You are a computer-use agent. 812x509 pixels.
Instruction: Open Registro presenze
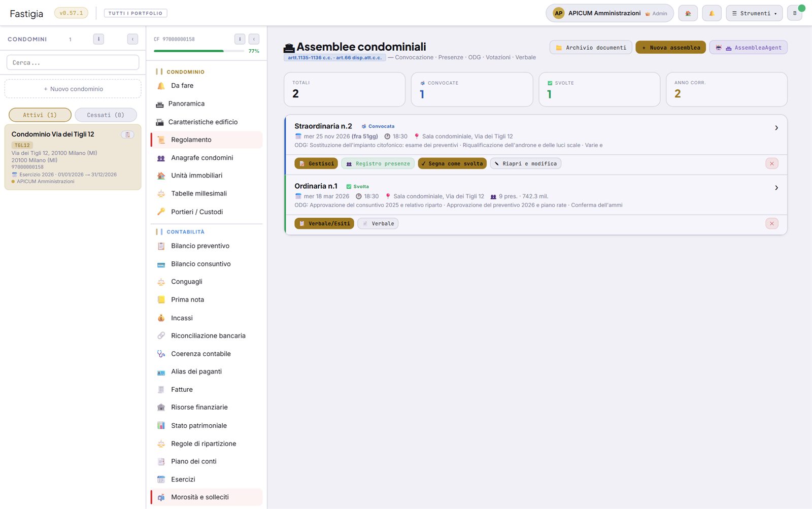[378, 163]
